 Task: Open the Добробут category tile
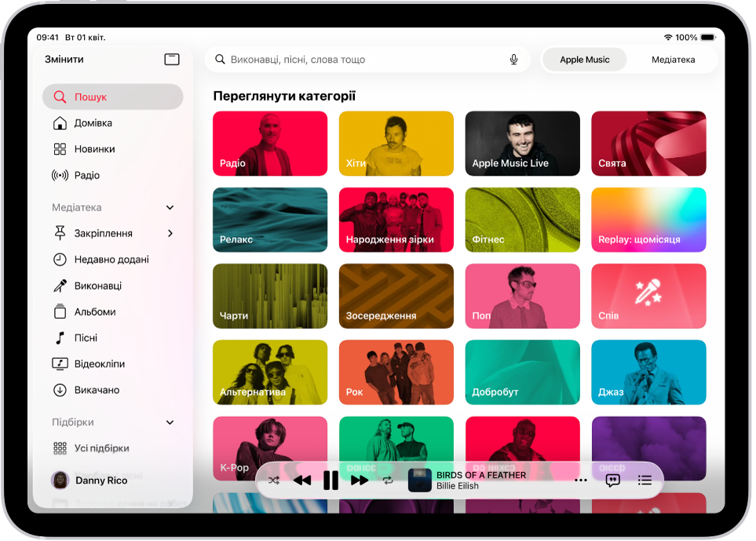point(523,372)
